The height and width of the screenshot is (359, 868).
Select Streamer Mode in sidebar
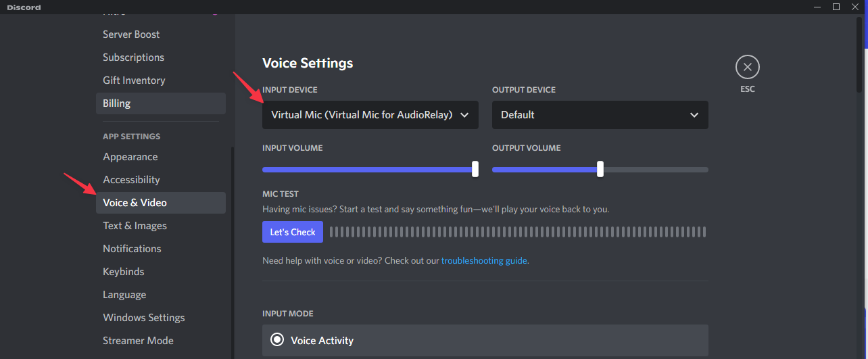click(138, 341)
